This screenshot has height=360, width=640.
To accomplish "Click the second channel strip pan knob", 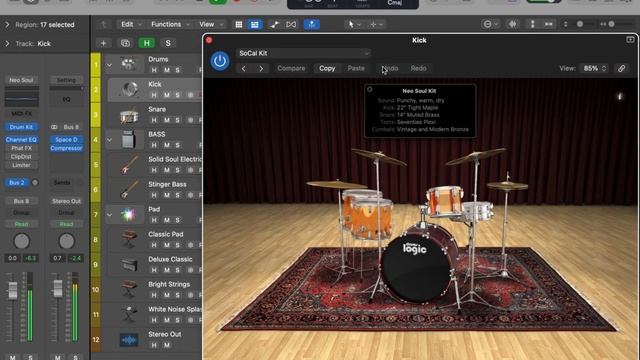I will [x=67, y=241].
